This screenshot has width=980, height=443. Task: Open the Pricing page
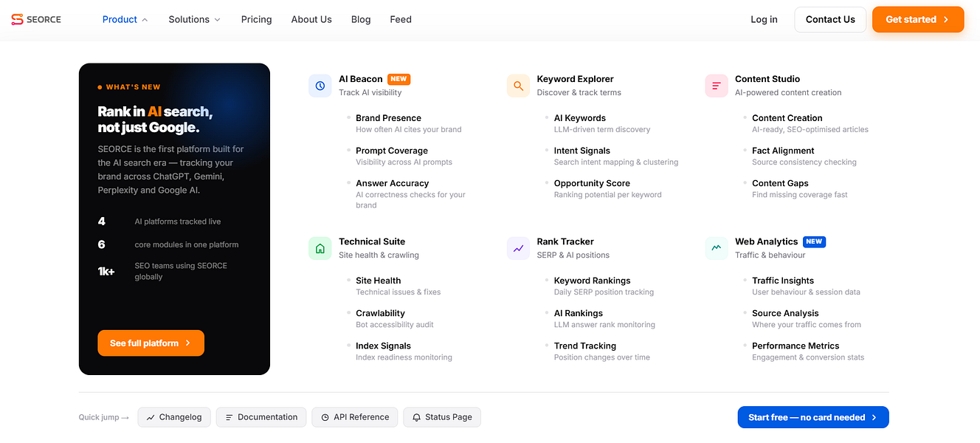click(x=256, y=19)
